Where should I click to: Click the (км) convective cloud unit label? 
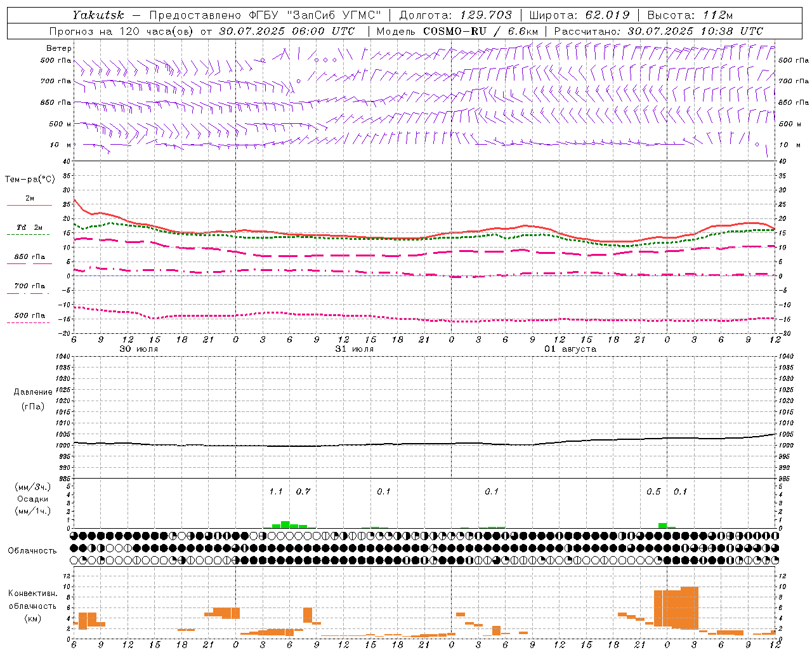[32, 618]
